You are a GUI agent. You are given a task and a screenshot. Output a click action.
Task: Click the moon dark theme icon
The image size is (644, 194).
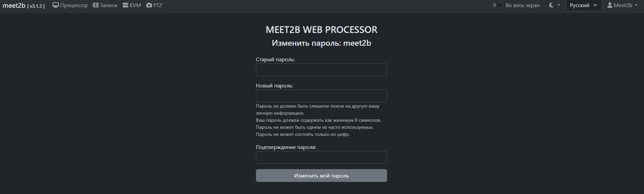coord(551,5)
